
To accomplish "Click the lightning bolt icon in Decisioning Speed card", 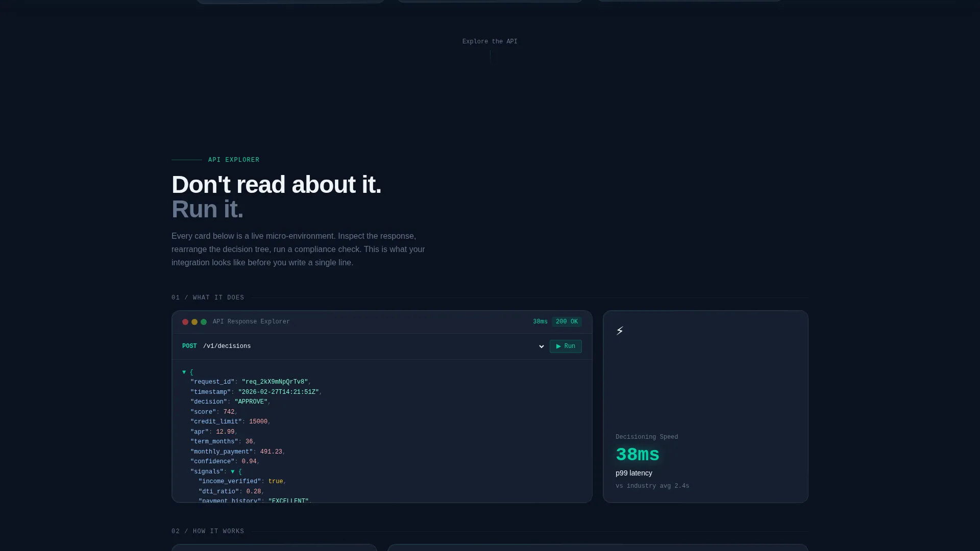I will (x=620, y=331).
